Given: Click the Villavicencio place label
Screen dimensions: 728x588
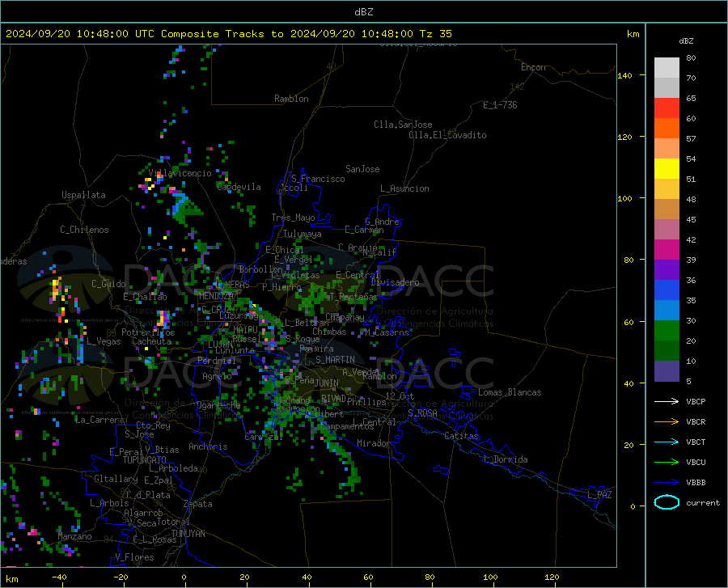Looking at the screenshot, I should click(x=180, y=173).
